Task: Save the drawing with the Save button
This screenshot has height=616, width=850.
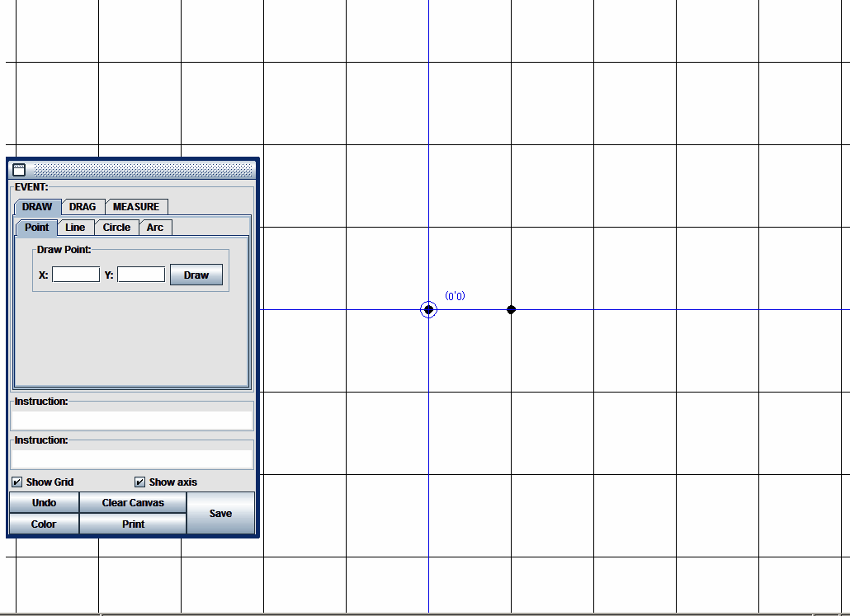Action: (220, 514)
